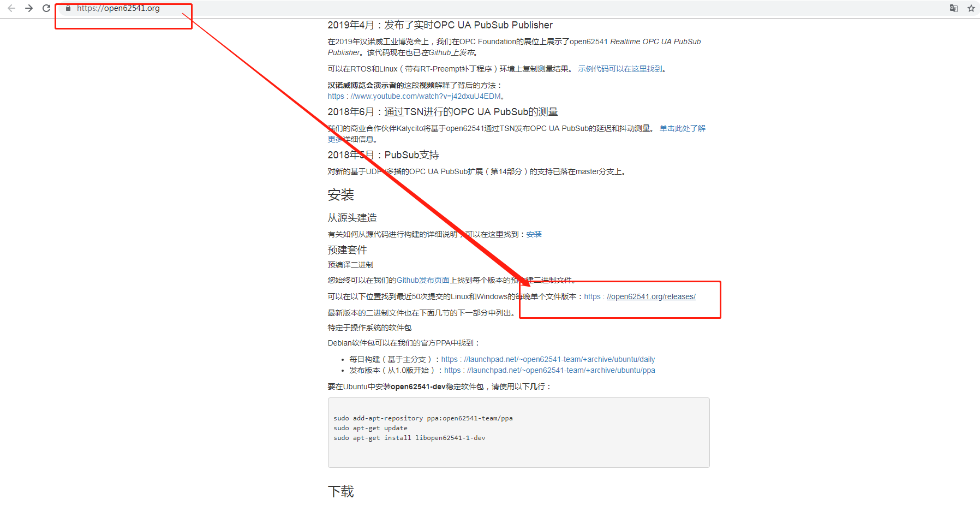This screenshot has height=505, width=980.
Task: Click the forward navigation arrow
Action: (28, 8)
